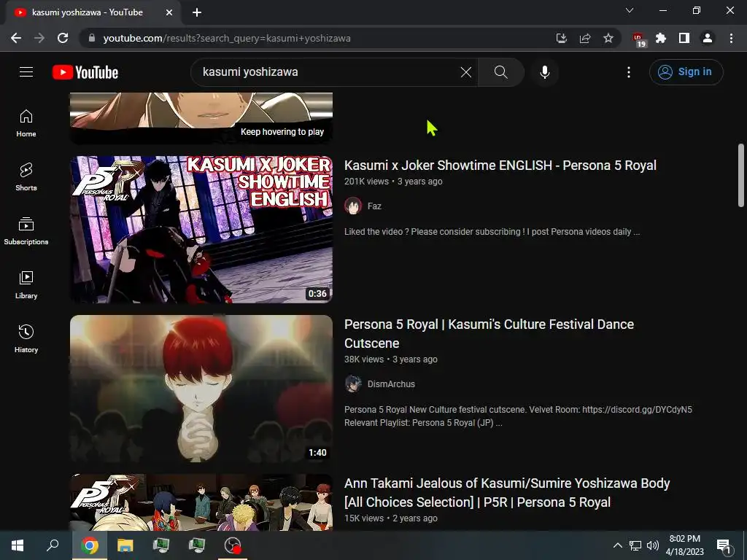Open a new browser tab
The width and height of the screenshot is (747, 560).
coord(197,12)
